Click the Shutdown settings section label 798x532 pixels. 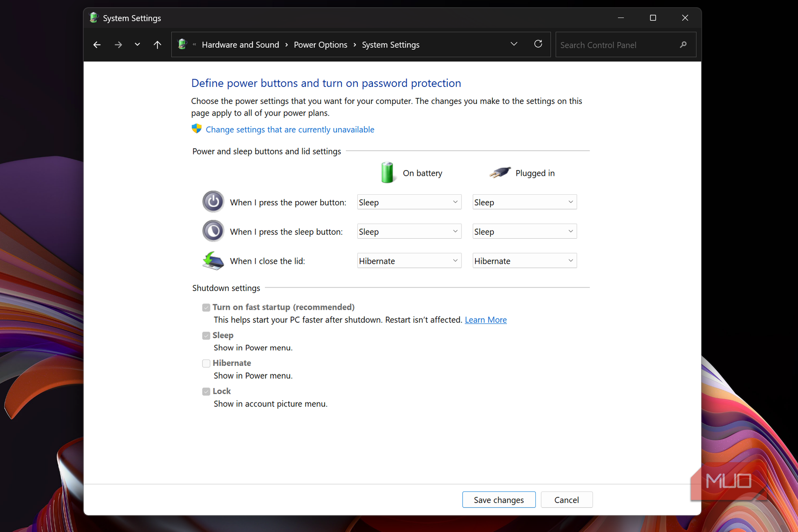coord(226,288)
